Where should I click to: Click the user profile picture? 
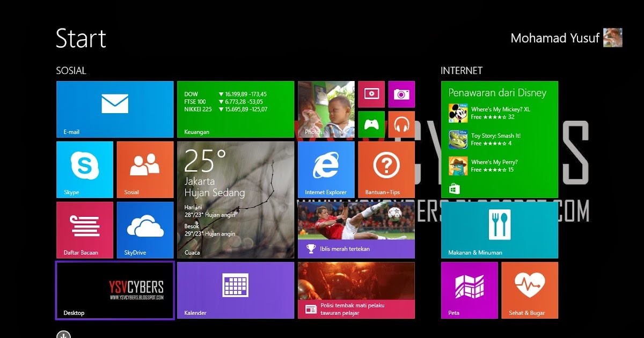coord(613,38)
